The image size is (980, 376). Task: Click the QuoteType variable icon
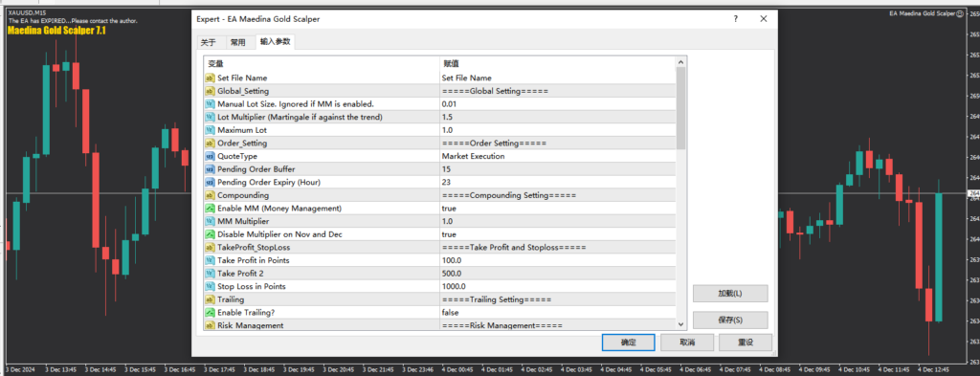click(210, 157)
